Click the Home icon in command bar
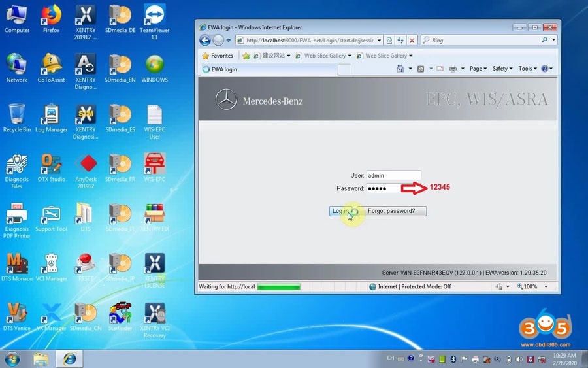Image resolution: width=588 pixels, height=368 pixels. tap(400, 69)
